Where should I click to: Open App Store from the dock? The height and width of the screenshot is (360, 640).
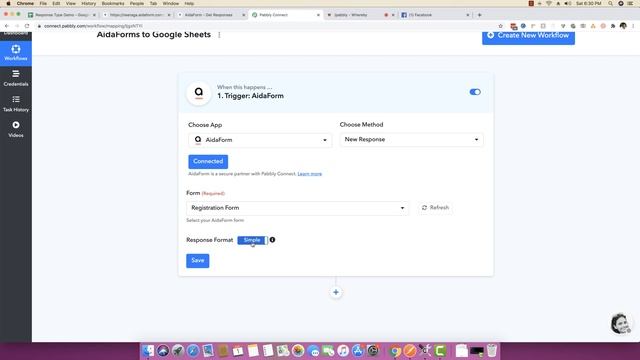(358, 350)
